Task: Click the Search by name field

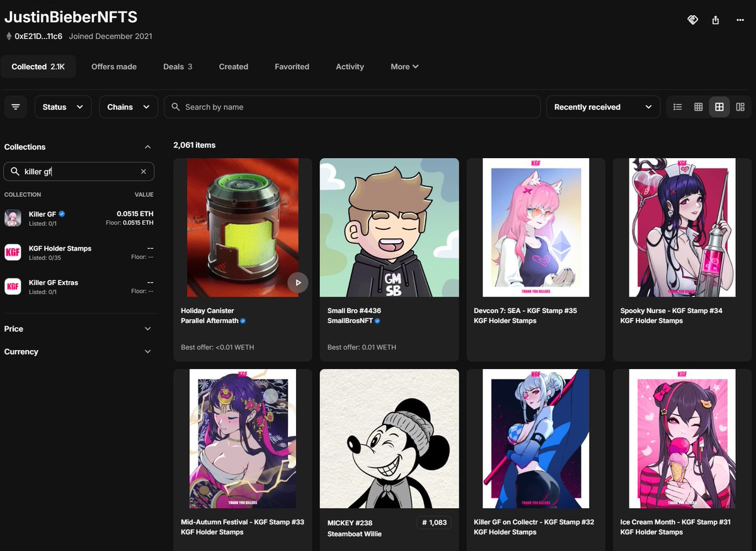Action: tap(352, 107)
